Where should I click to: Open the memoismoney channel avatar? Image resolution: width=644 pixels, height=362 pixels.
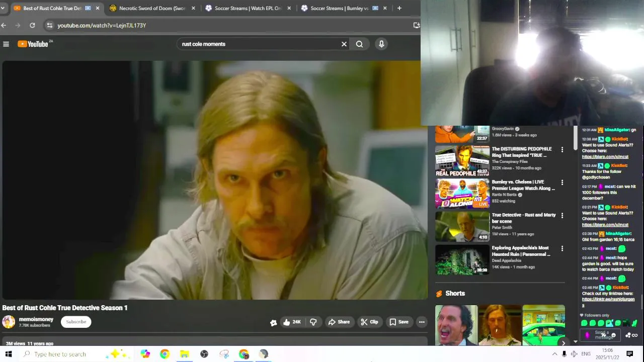pos(9,322)
